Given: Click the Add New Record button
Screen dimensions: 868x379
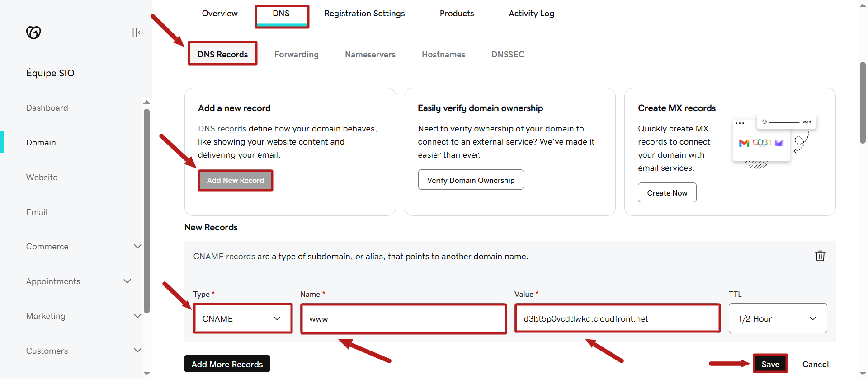Looking at the screenshot, I should click(235, 180).
